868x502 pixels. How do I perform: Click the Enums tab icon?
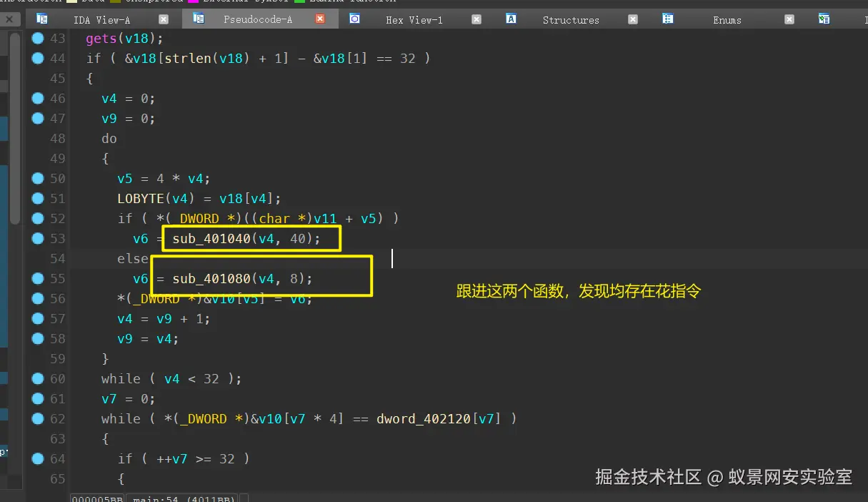[x=667, y=19]
